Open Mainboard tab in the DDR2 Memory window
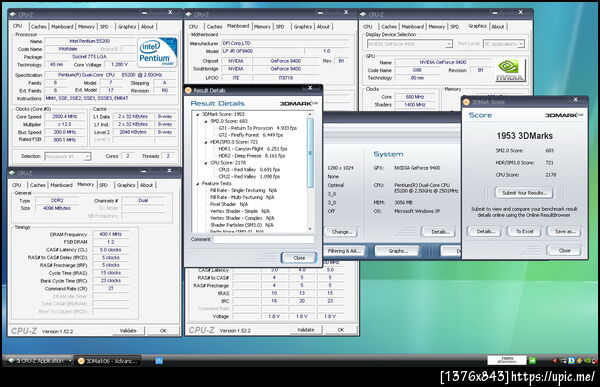The width and height of the screenshot is (600, 387). pos(61,185)
